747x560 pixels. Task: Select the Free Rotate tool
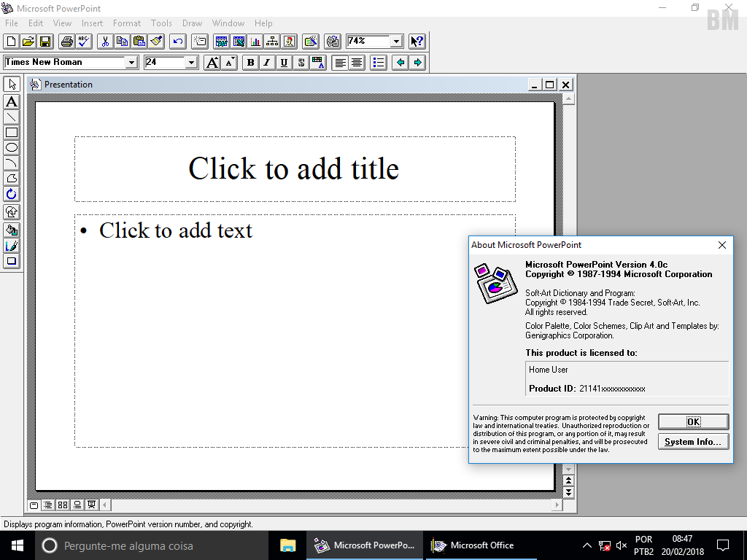[10, 194]
